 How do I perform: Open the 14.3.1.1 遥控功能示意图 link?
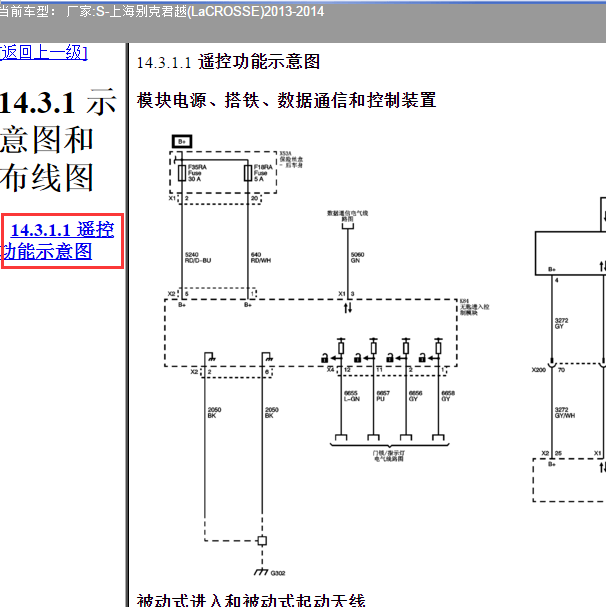pos(58,240)
